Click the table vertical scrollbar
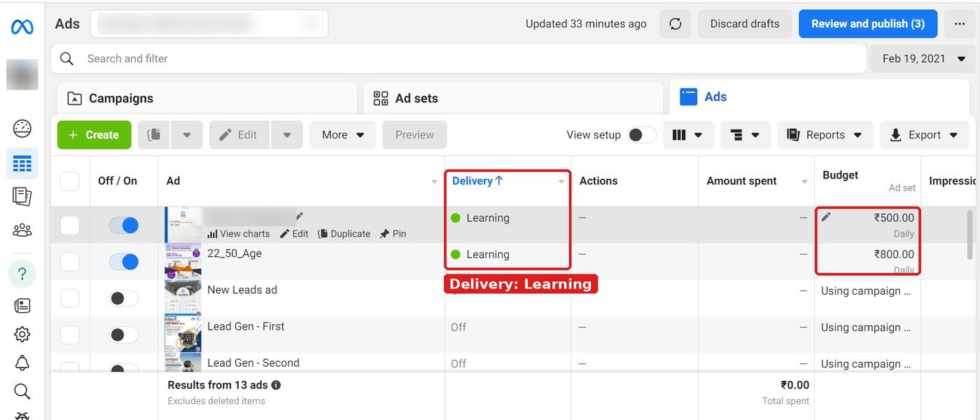 tap(969, 234)
